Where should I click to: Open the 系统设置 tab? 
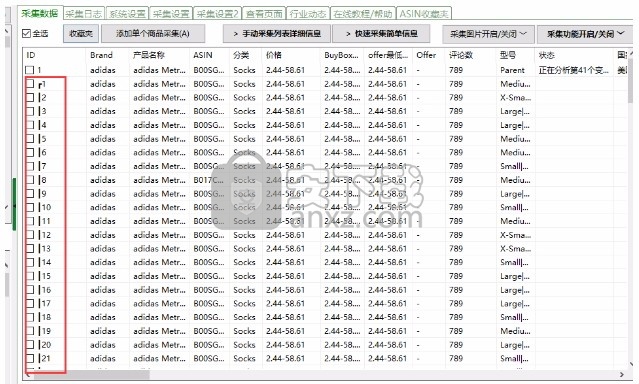(127, 14)
